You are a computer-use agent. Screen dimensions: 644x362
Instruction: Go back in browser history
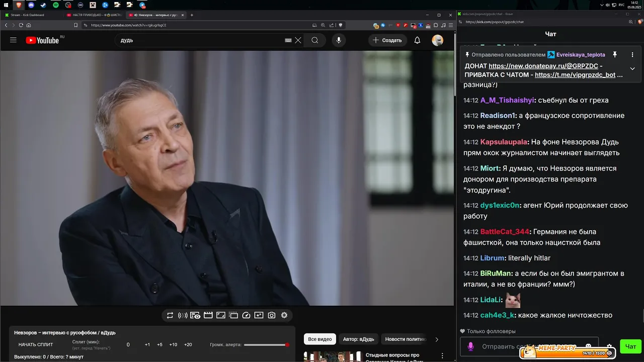click(x=6, y=25)
